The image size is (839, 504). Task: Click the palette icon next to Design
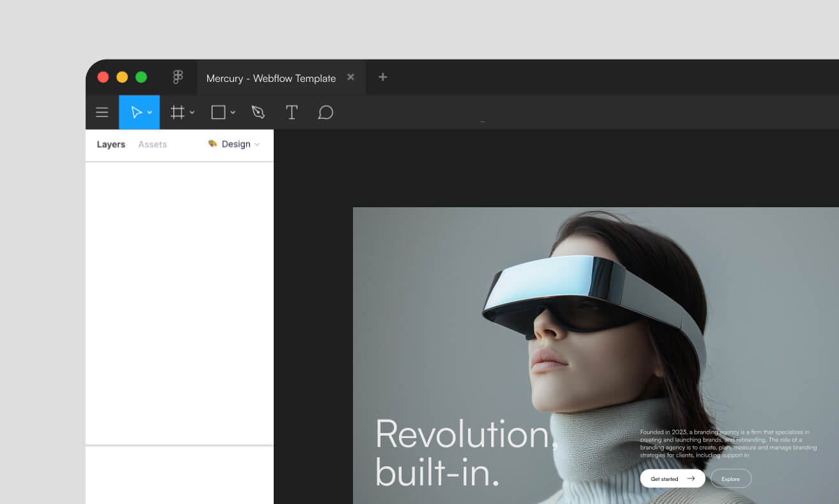(212, 144)
